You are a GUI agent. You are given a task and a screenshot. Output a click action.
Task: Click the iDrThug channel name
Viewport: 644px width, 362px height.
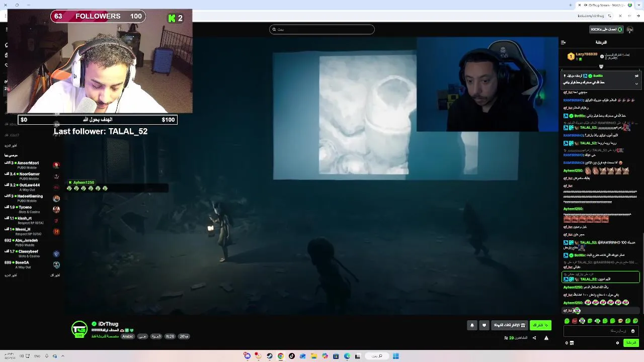pos(108,324)
